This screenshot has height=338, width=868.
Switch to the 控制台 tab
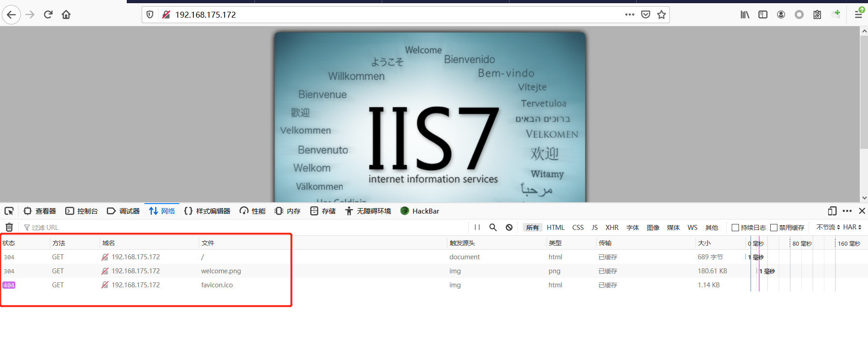point(82,211)
